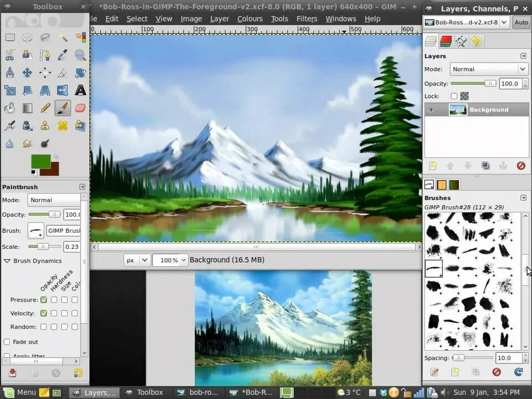Open the Layers panel menu arrow

tap(523, 56)
